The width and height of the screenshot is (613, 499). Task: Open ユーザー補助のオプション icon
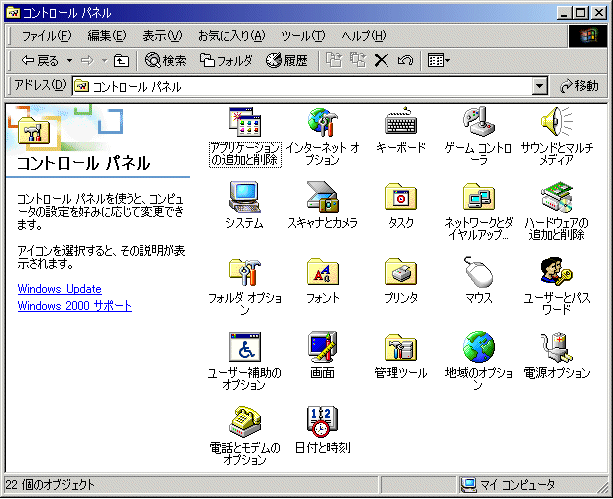(245, 347)
